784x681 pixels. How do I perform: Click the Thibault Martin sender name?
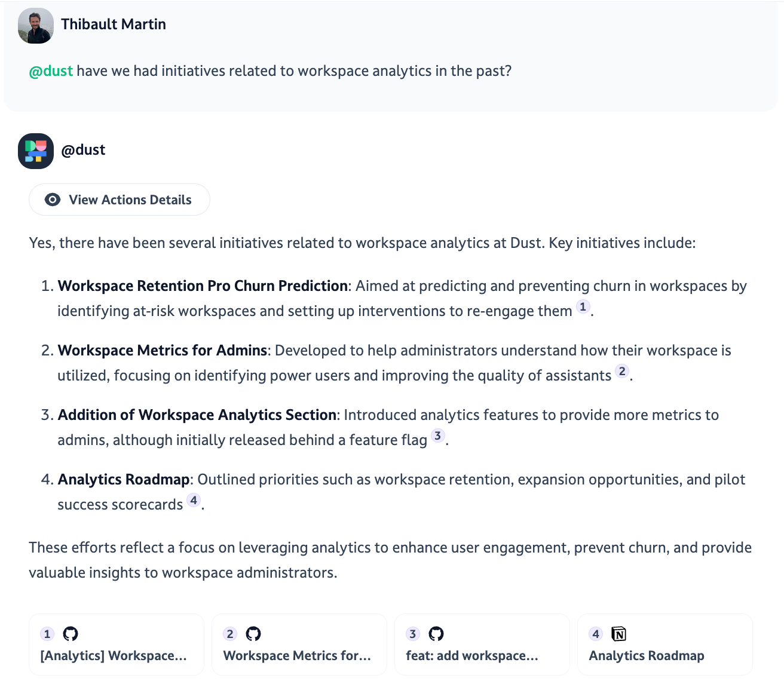coord(114,24)
